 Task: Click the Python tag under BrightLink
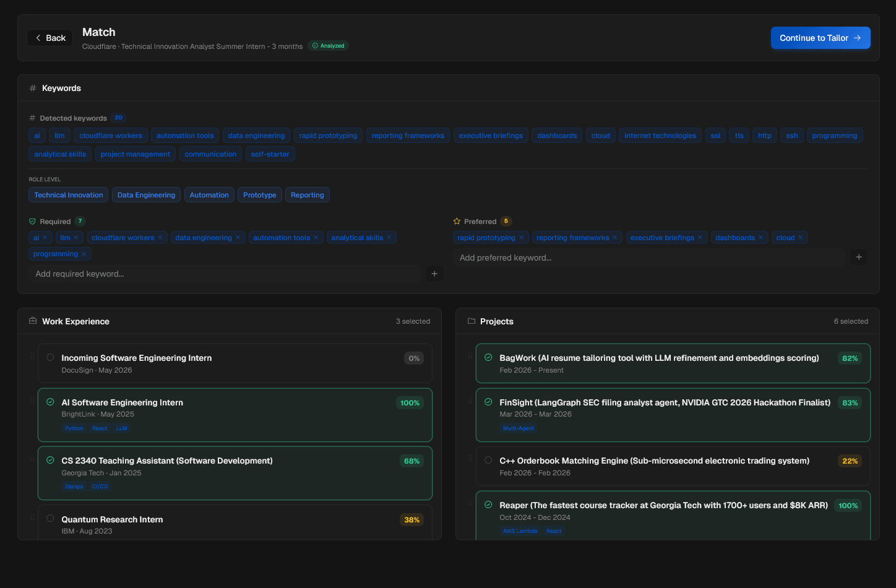pos(74,428)
